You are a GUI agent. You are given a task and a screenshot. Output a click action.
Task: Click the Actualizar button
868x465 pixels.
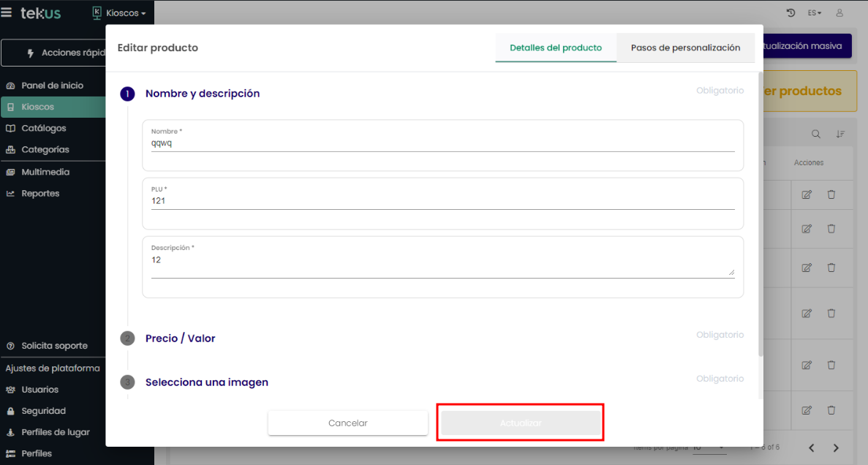click(521, 423)
